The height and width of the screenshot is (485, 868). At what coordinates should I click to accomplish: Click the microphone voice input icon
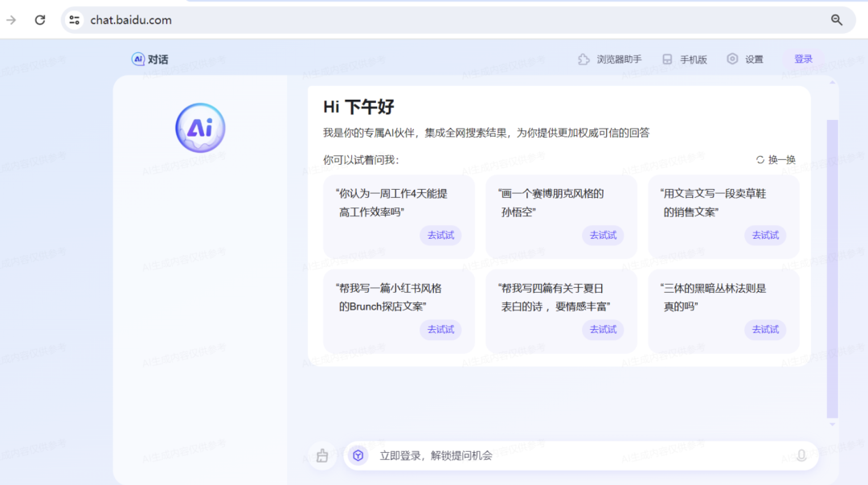point(800,456)
